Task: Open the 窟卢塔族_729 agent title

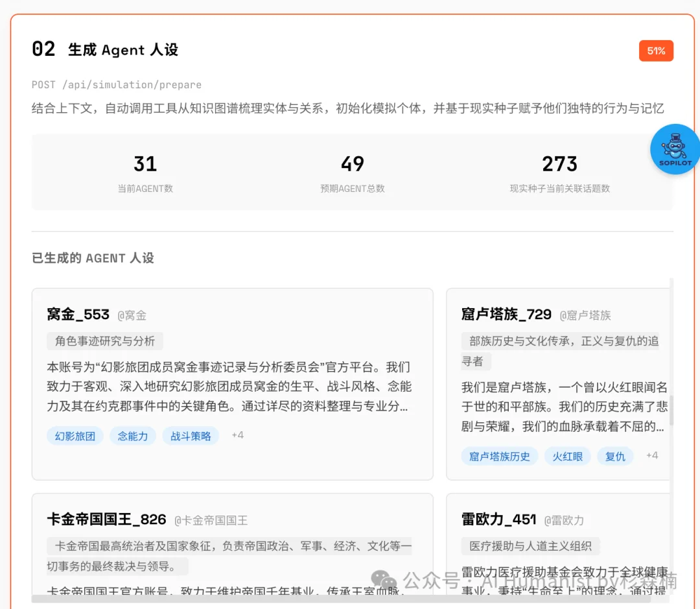Action: pyautogui.click(x=506, y=315)
